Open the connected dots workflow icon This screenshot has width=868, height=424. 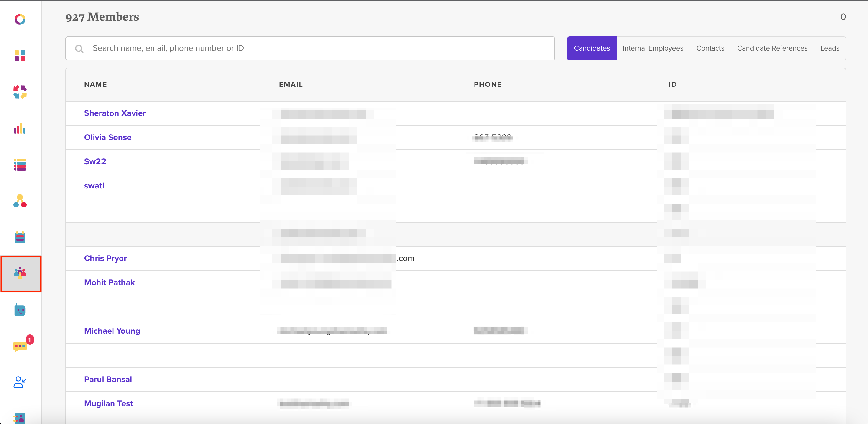(x=20, y=201)
